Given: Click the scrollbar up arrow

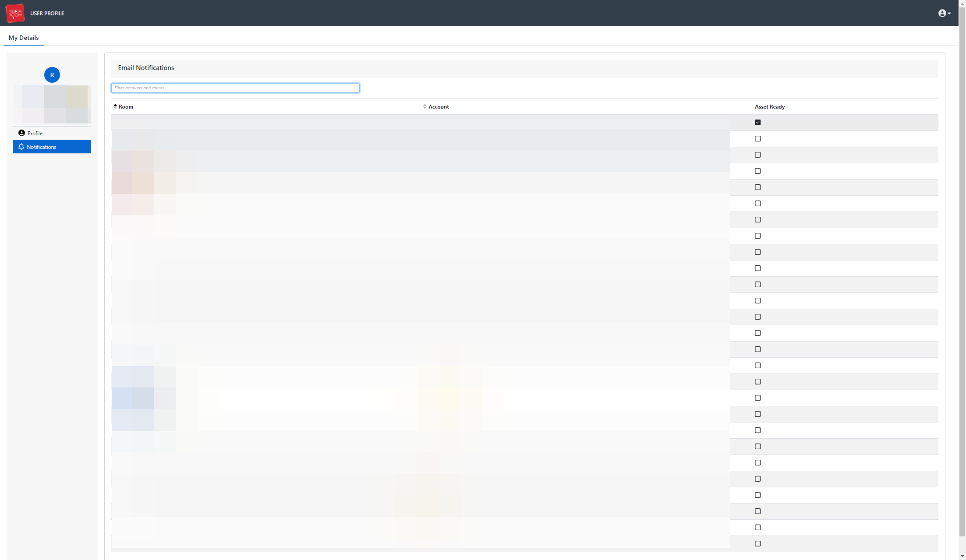Looking at the screenshot, I should (x=962, y=3).
